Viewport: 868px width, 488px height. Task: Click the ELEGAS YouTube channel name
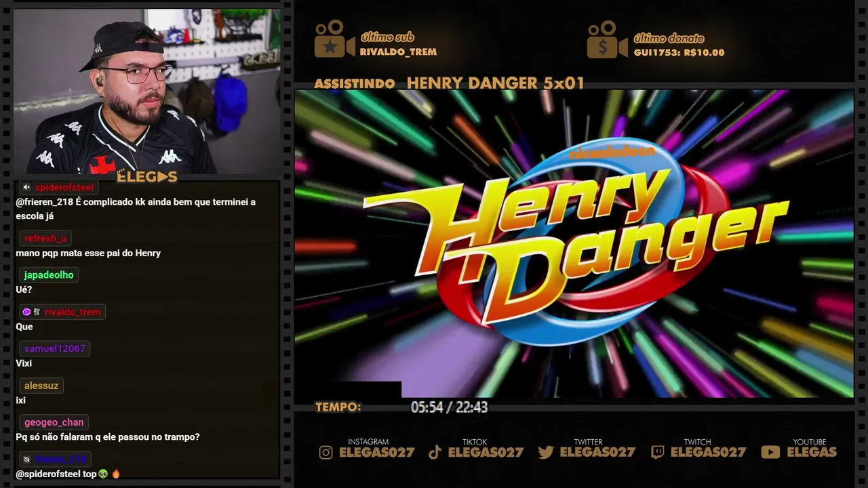[812, 452]
